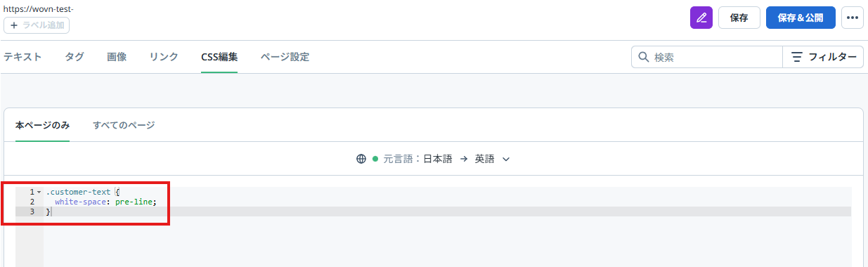Click the purple pencil edit icon

click(x=701, y=18)
